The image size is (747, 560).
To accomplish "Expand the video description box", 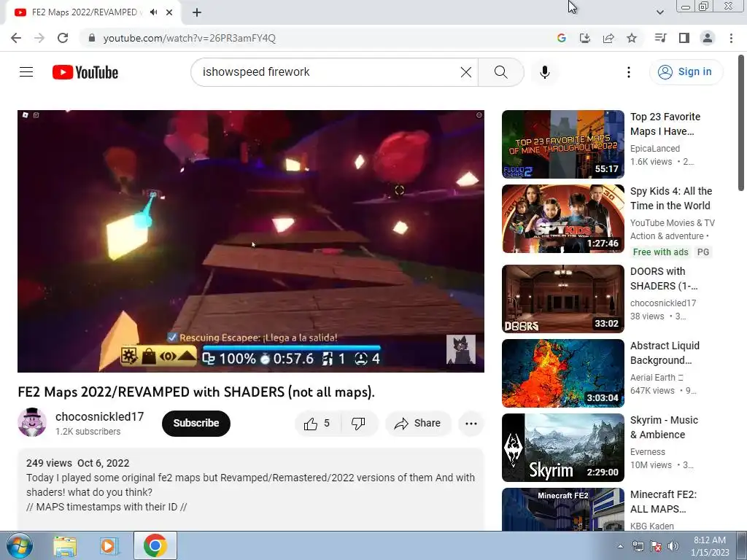I will coord(251,488).
